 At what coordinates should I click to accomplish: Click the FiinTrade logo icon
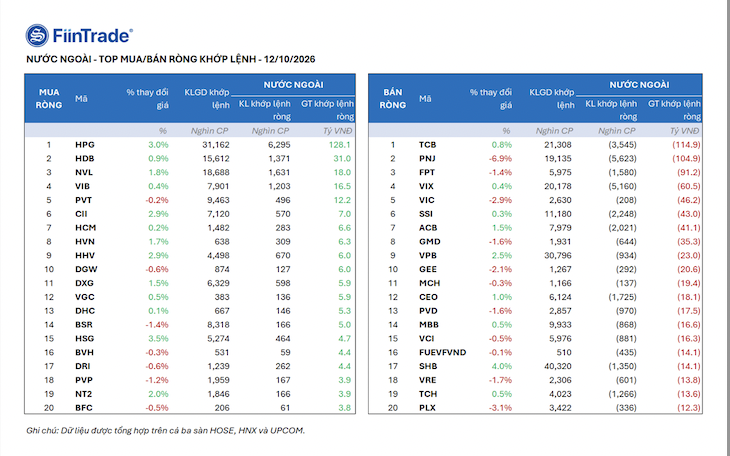[x=37, y=36]
